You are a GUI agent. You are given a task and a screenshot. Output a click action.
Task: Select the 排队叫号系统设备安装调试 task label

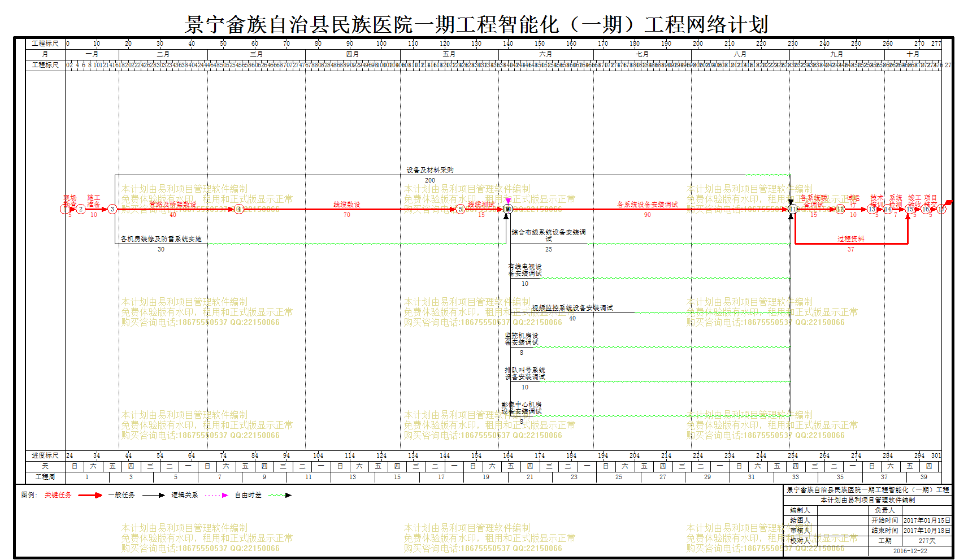(x=525, y=374)
